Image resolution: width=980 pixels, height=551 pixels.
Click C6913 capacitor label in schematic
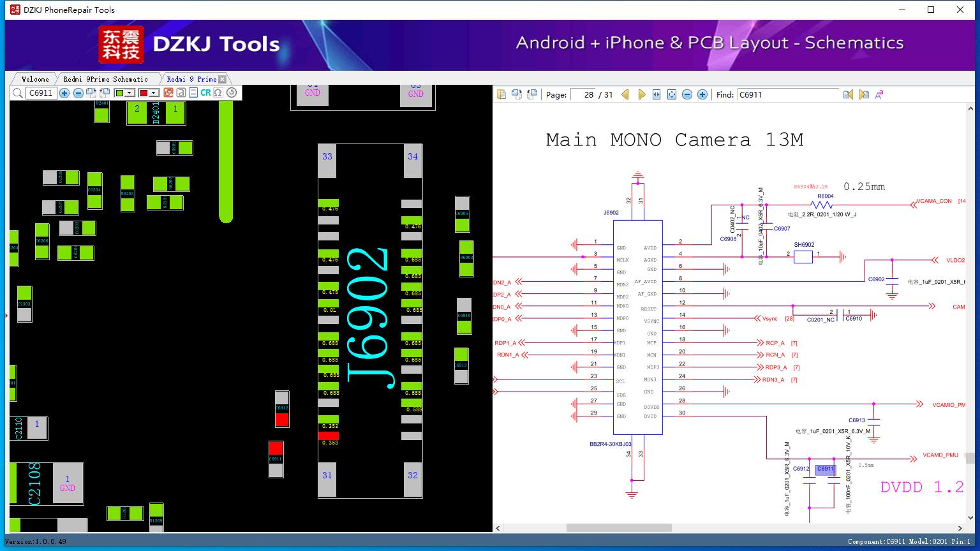[x=857, y=420]
